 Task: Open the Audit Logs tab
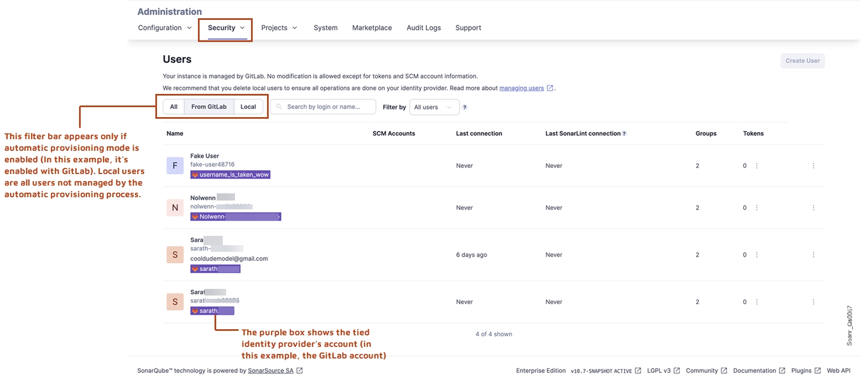point(423,28)
